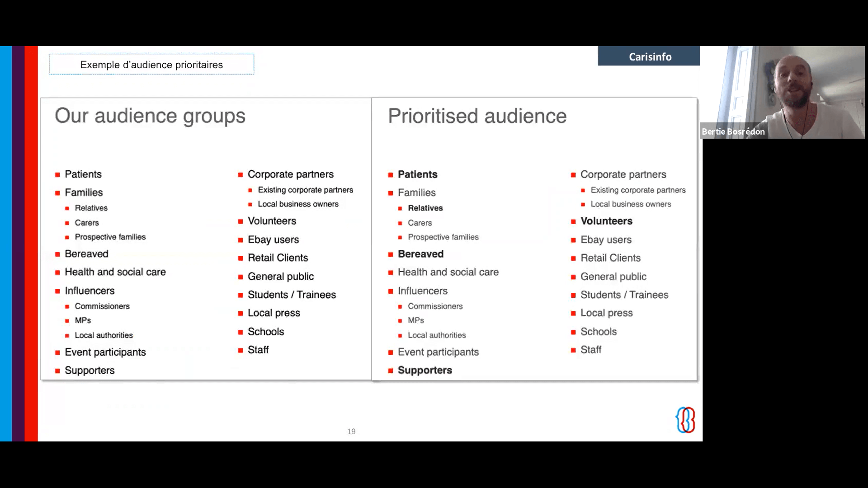
Task: Click 'Local business owners' in Our audience groups
Action: click(298, 204)
